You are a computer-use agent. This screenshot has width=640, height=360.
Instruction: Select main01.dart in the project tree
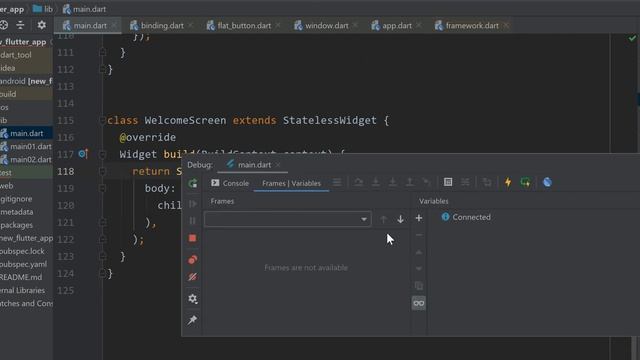(x=26, y=147)
